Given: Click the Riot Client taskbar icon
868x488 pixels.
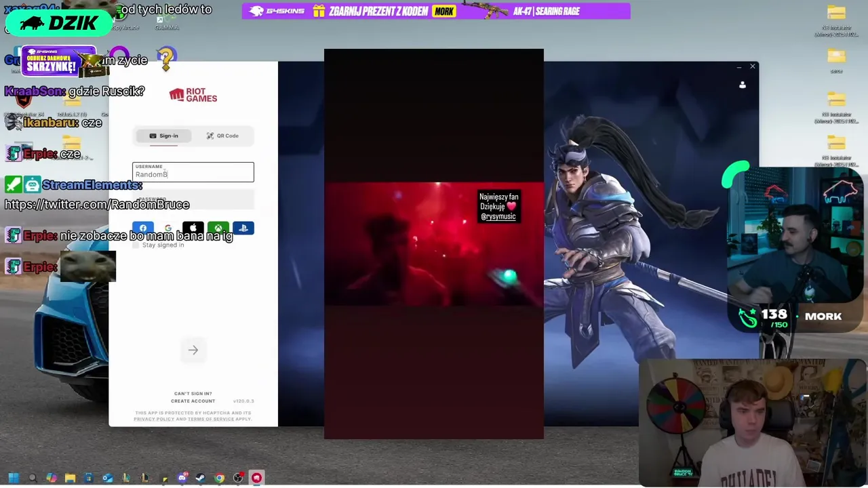Looking at the screenshot, I should click(256, 478).
